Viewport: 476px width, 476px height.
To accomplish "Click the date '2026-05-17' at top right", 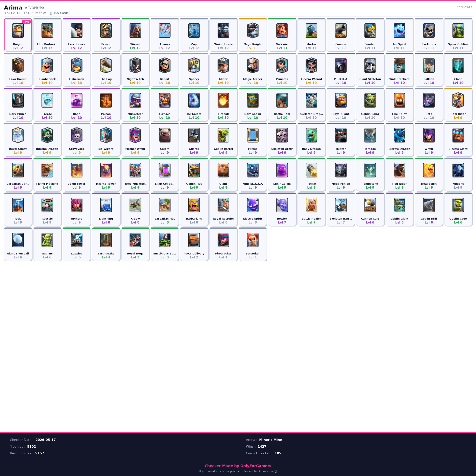I will pyautogui.click(x=464, y=7).
